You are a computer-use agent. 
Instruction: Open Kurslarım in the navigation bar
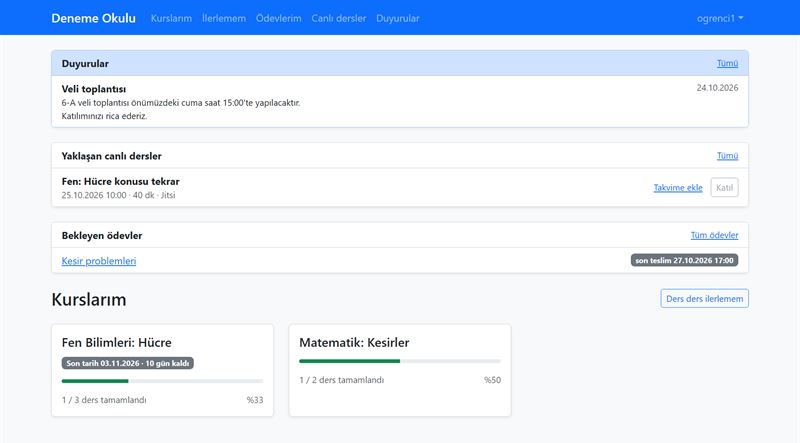pyautogui.click(x=171, y=18)
